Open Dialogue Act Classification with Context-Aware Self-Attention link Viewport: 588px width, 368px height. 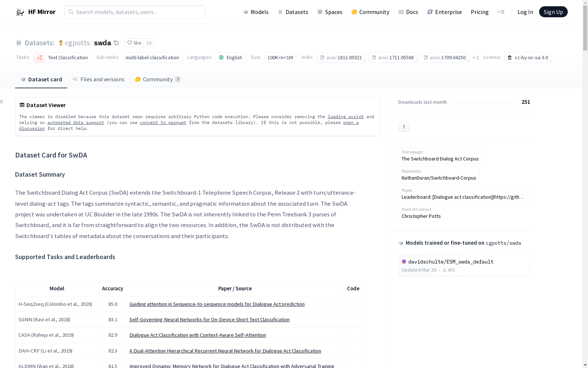click(198, 335)
